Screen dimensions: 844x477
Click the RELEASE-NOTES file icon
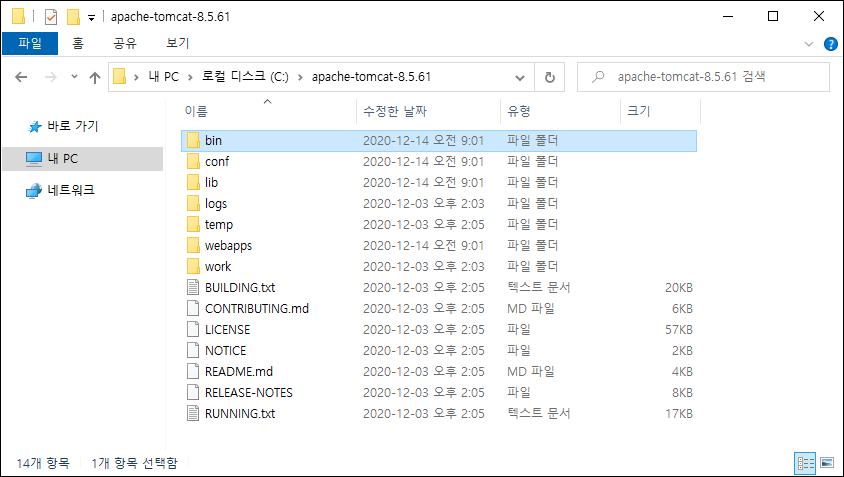pyautogui.click(x=193, y=392)
